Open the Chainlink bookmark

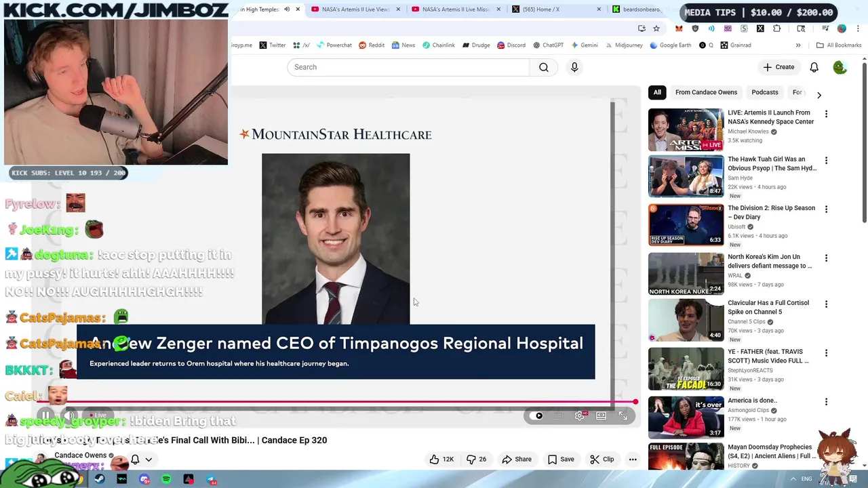tap(438, 45)
